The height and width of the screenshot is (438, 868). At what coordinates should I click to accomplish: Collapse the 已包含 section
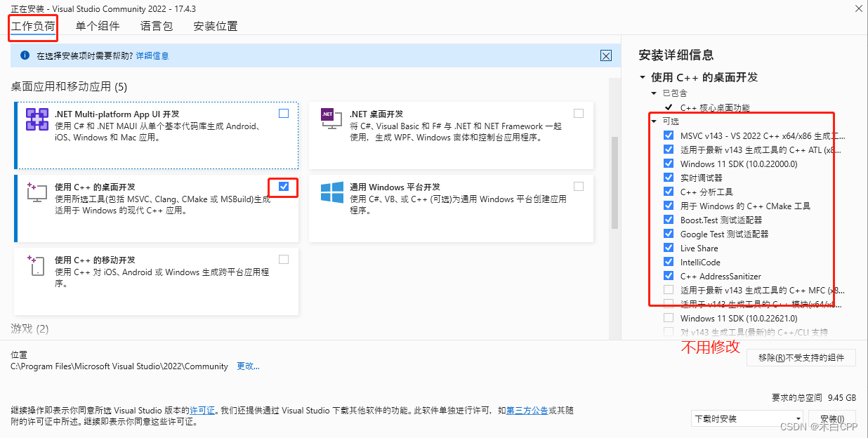click(654, 93)
